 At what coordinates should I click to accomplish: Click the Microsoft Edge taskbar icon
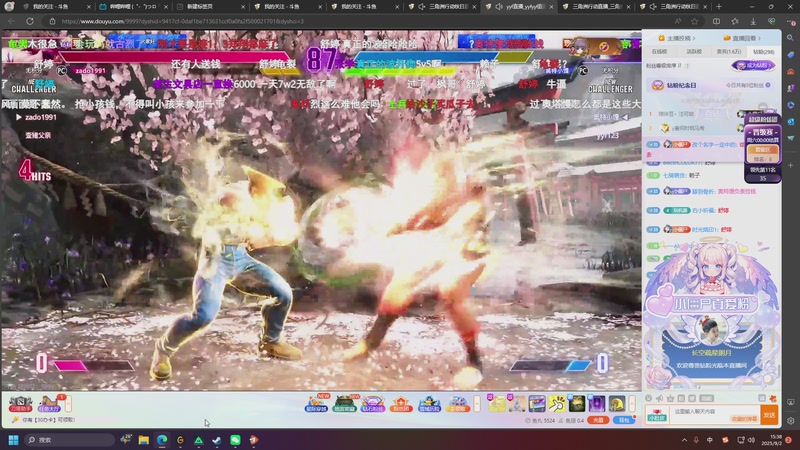point(162,440)
